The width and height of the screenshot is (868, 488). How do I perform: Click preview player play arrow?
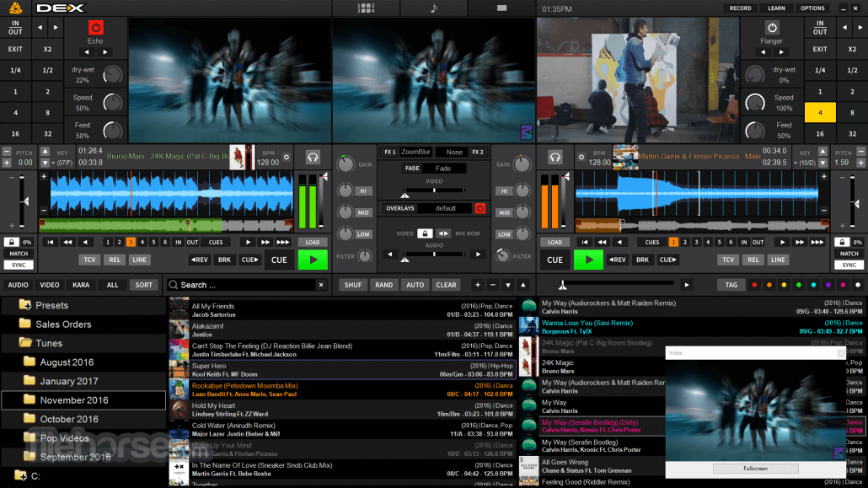point(687,285)
